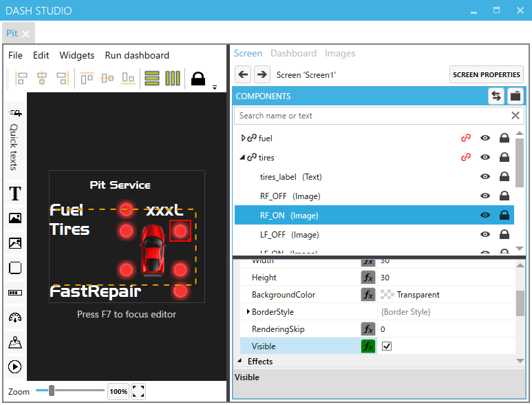Screen dimensions: 532x405
Task: Toggle visibility of tires group
Action: 485,157
